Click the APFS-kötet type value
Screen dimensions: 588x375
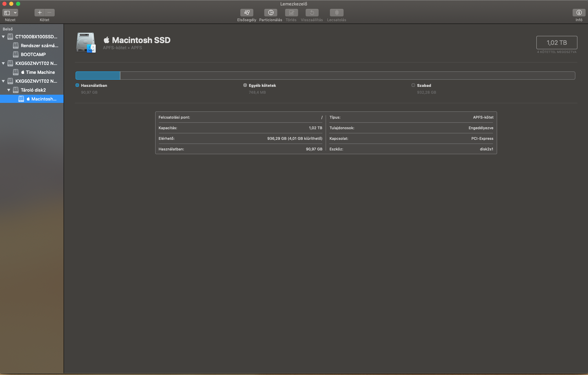tap(483, 117)
